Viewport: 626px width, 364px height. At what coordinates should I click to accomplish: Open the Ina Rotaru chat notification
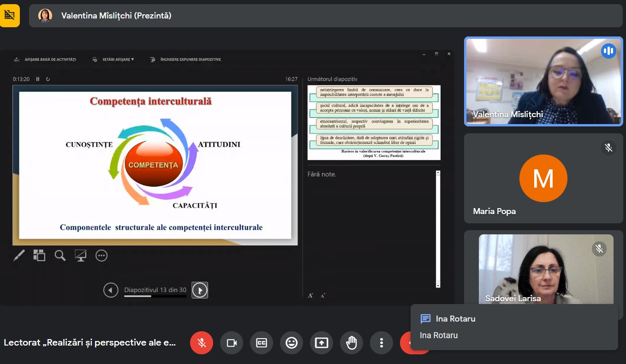tap(513, 327)
